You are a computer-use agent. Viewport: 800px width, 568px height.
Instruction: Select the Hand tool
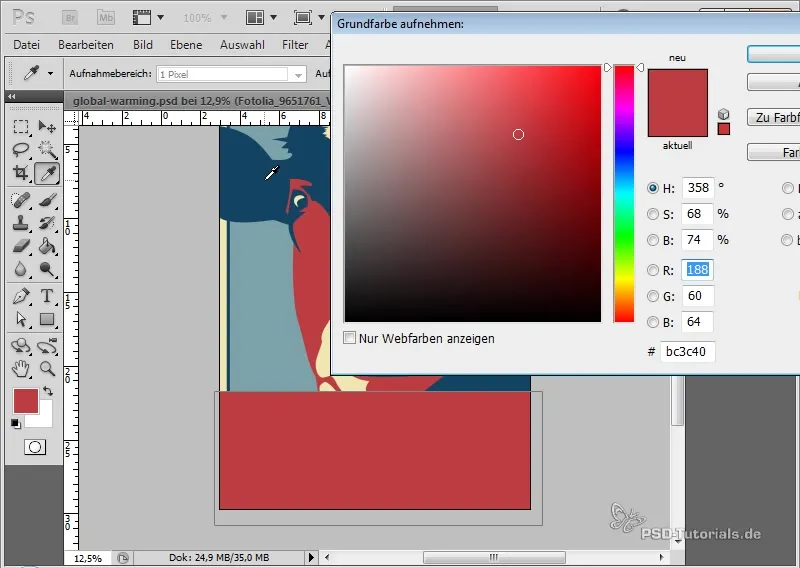21,368
